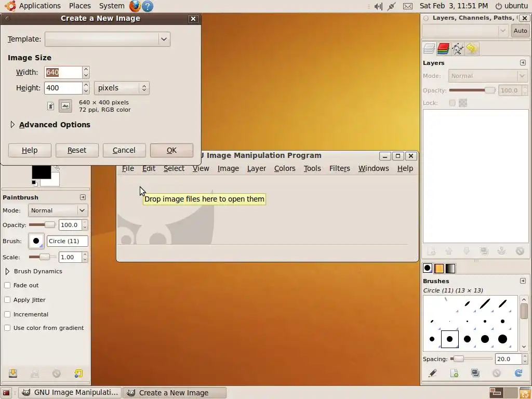Screen dimensions: 532x399
Task: Open the File menu
Action: 128,168
